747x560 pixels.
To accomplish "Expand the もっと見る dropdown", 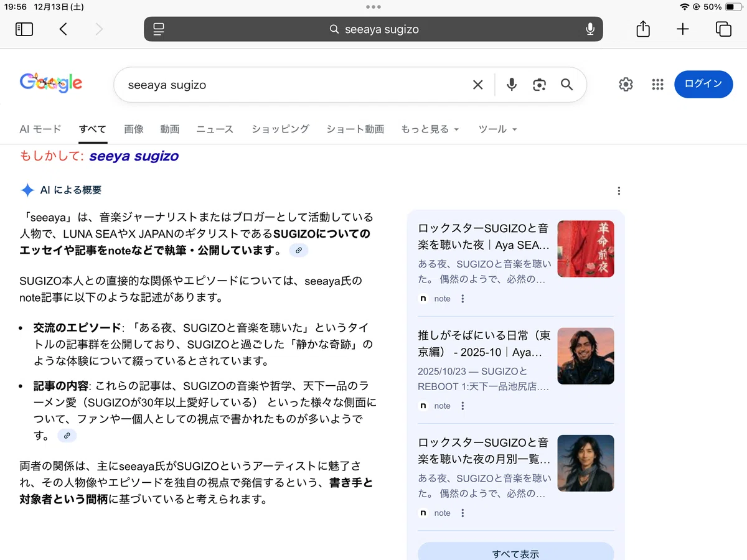I will 430,129.
